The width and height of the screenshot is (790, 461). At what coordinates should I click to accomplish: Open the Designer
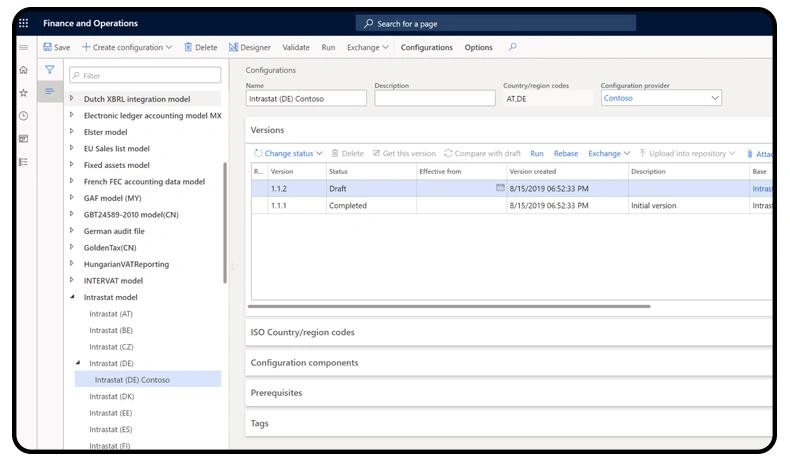point(250,47)
